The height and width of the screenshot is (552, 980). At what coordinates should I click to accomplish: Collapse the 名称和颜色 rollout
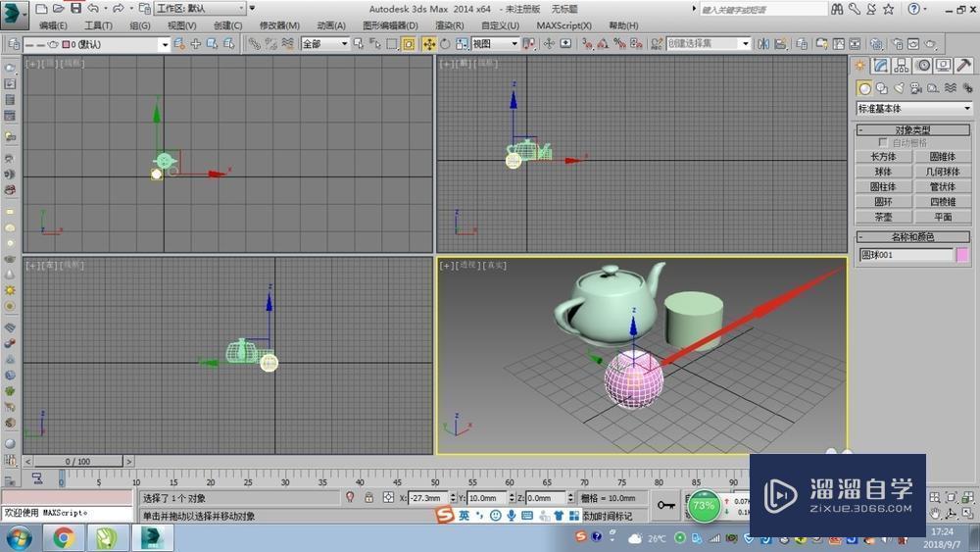point(912,237)
